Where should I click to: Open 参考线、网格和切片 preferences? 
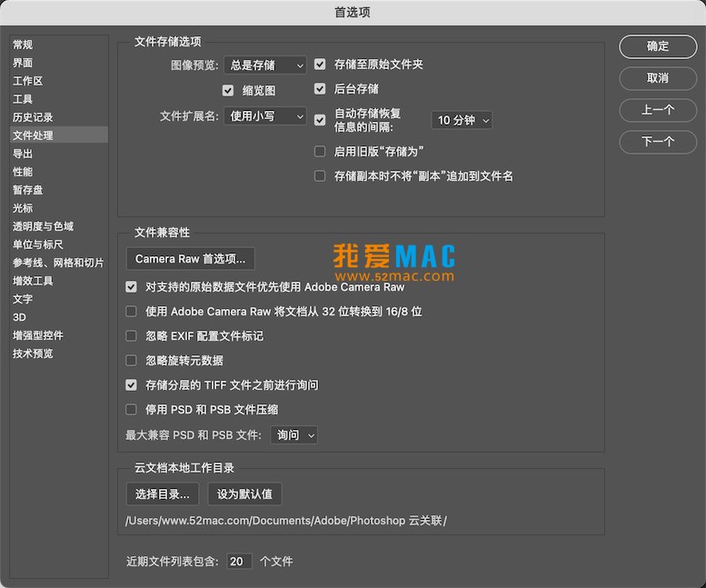pyautogui.click(x=58, y=263)
